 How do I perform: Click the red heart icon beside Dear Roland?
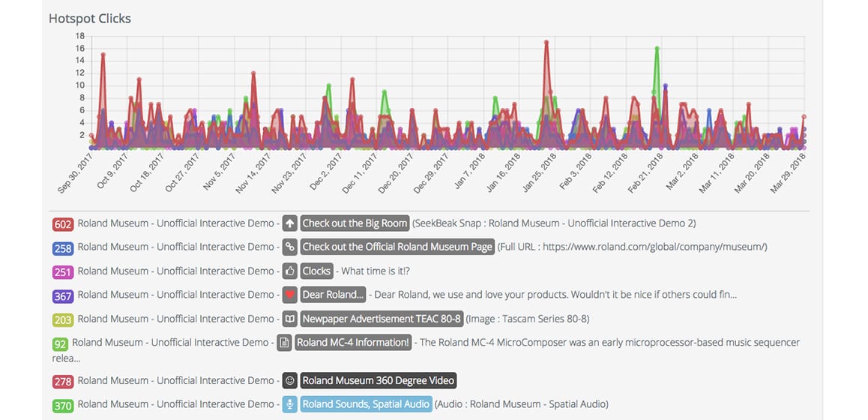[x=290, y=295]
